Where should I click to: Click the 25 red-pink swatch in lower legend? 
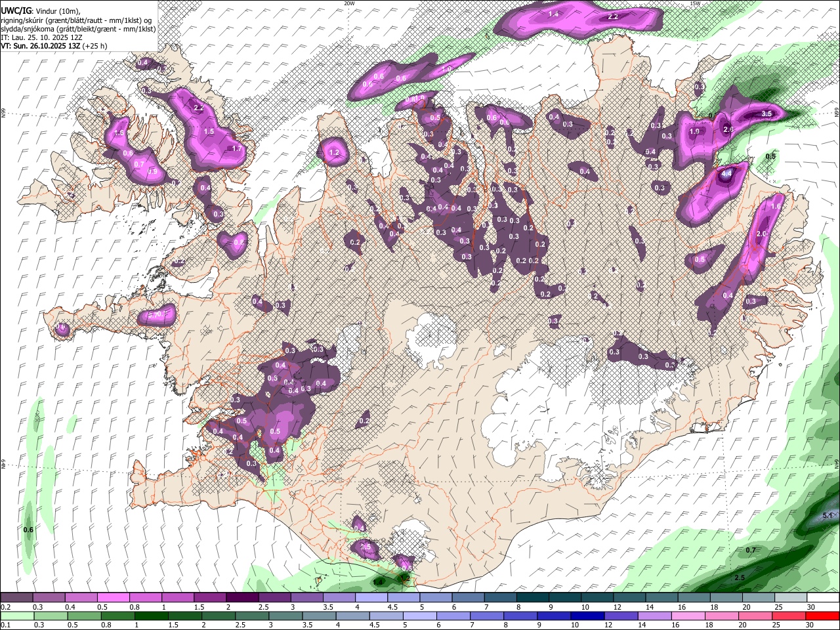(x=789, y=616)
